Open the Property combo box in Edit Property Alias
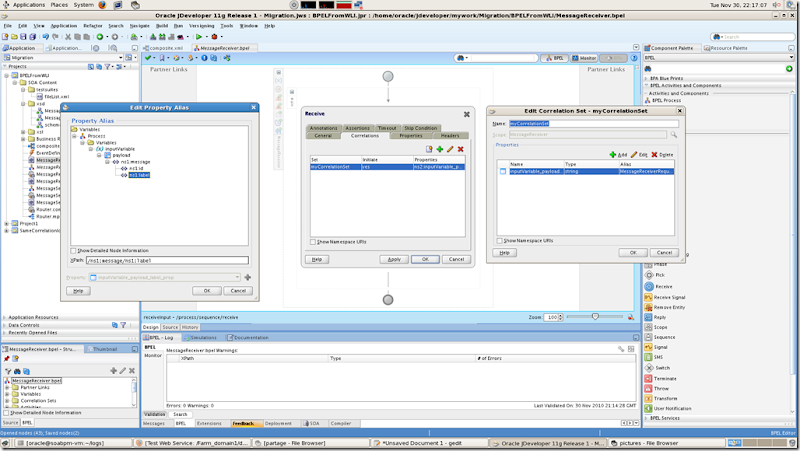Image resolution: width=800 pixels, height=451 pixels. [237, 278]
